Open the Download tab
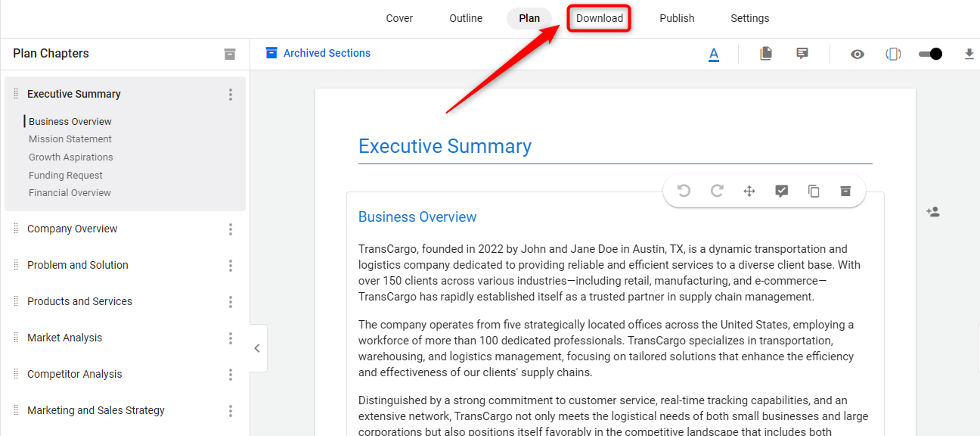The width and height of the screenshot is (980, 436). coord(600,18)
